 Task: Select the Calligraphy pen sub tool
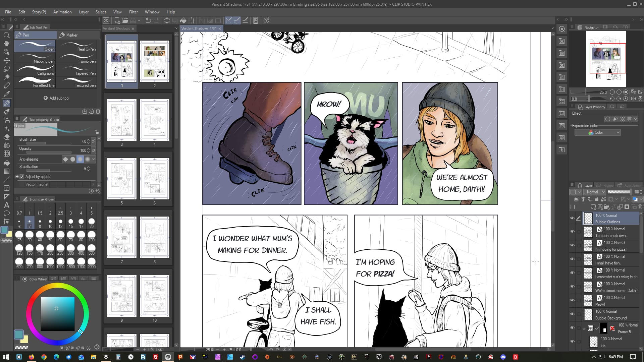pos(35,71)
